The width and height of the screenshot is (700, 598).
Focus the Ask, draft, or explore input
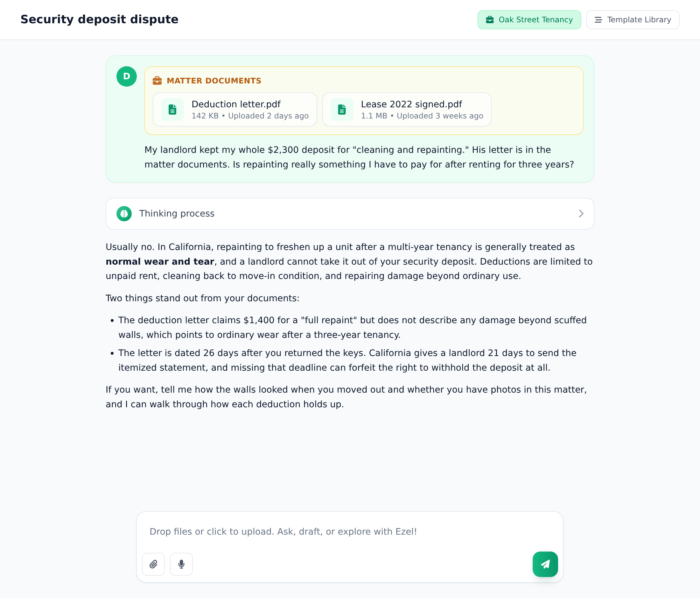tap(350, 531)
